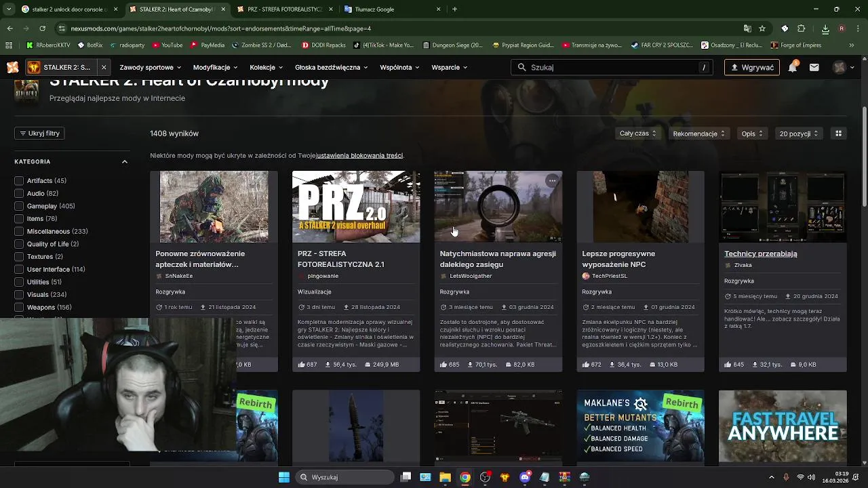Check the Artifacts category filter
Image resolution: width=868 pixels, height=488 pixels.
click(x=19, y=181)
